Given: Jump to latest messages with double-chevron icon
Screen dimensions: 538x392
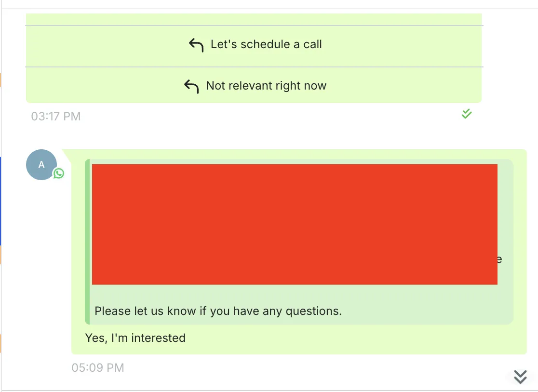Looking at the screenshot, I should click(x=520, y=377).
